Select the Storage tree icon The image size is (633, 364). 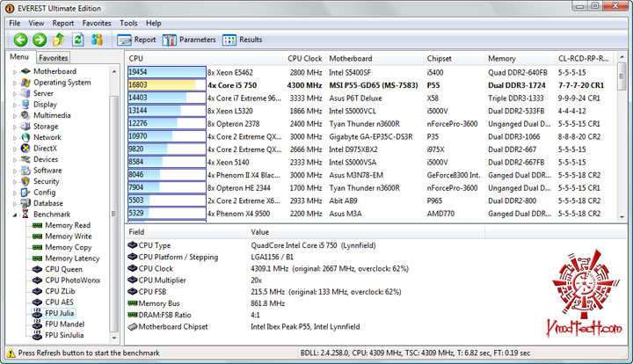[25, 127]
